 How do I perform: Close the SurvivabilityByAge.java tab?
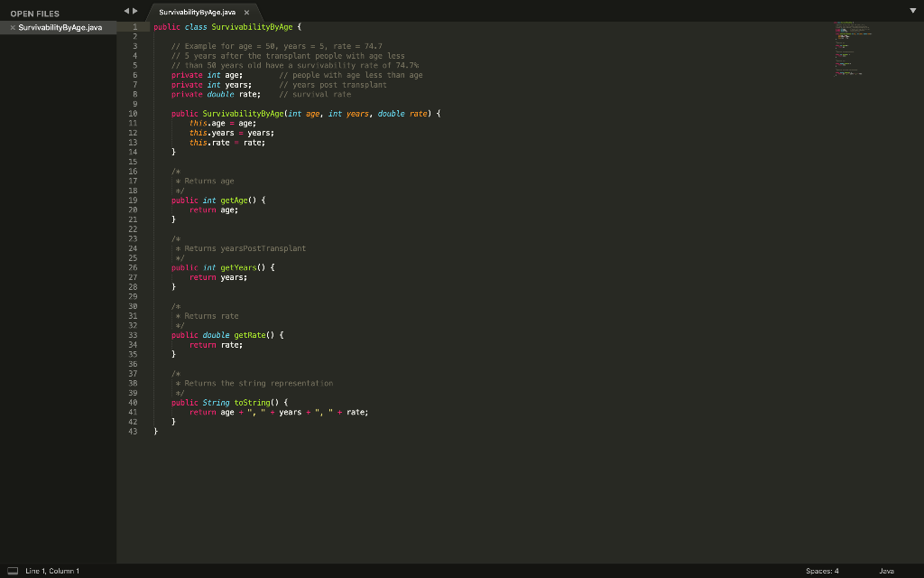pos(246,13)
